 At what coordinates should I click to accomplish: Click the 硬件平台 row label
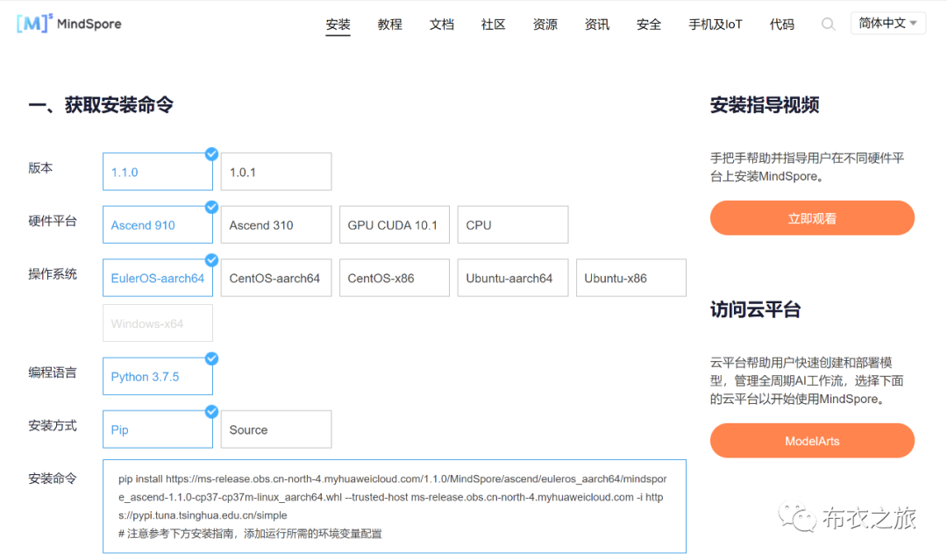53,221
